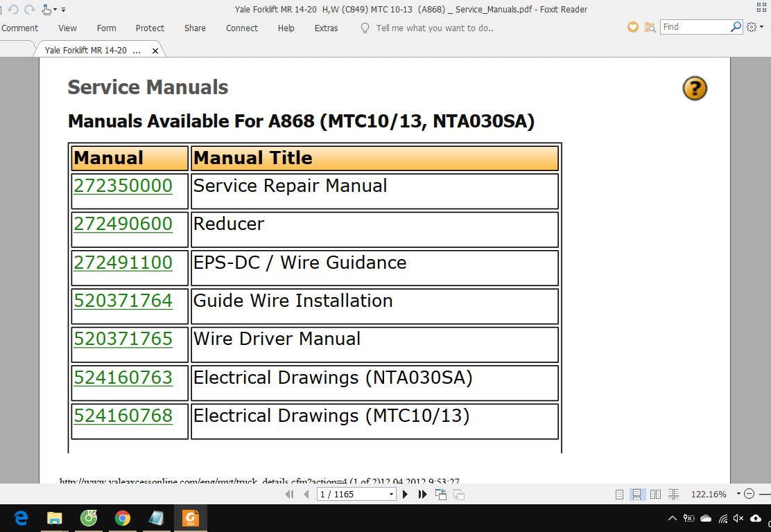Go to next page arrow

405,494
